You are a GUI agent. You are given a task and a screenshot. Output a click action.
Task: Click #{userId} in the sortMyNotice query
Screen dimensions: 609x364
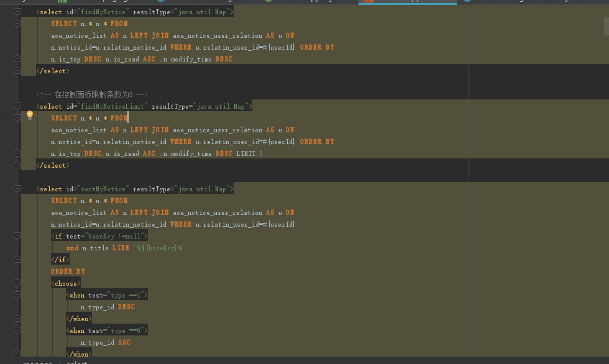tap(279, 224)
